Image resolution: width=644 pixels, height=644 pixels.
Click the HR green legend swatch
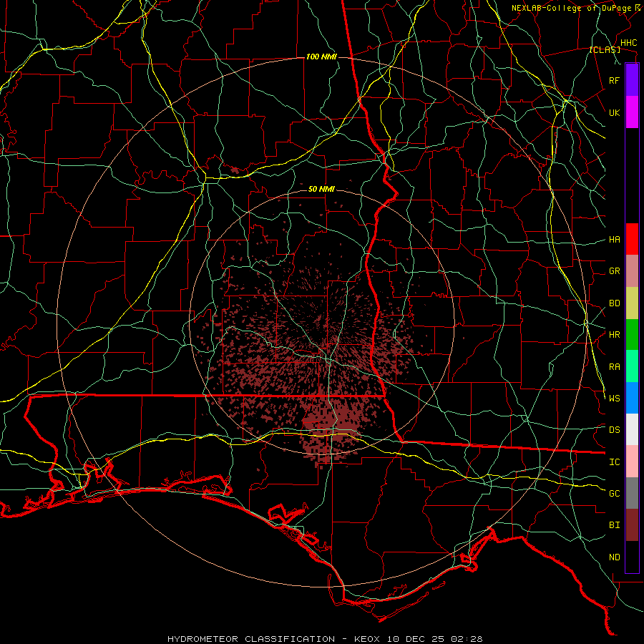tap(632, 335)
